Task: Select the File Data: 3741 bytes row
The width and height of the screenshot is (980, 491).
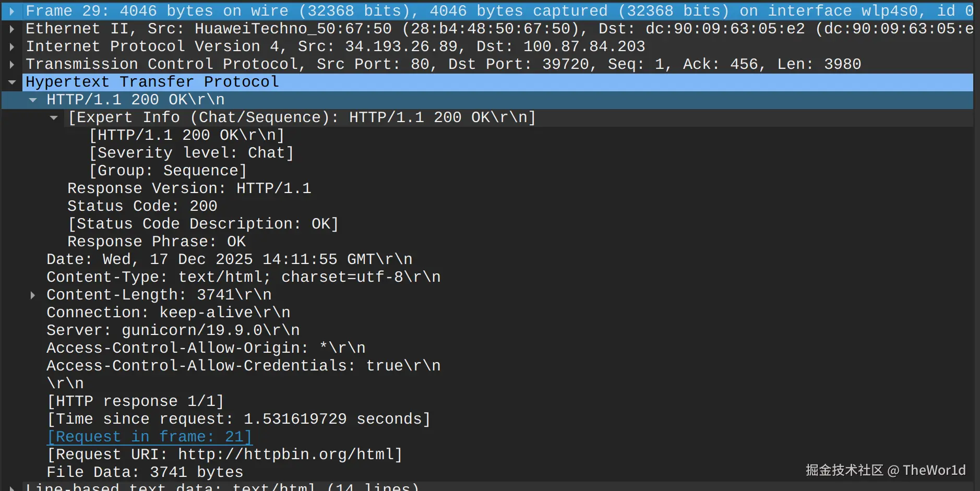Action: (145, 472)
